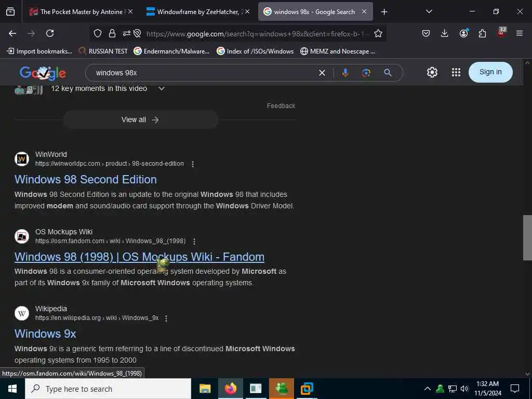Open Windows 98 (1998) OS Mockups Wiki link
The height and width of the screenshot is (399, 532).
point(139,257)
